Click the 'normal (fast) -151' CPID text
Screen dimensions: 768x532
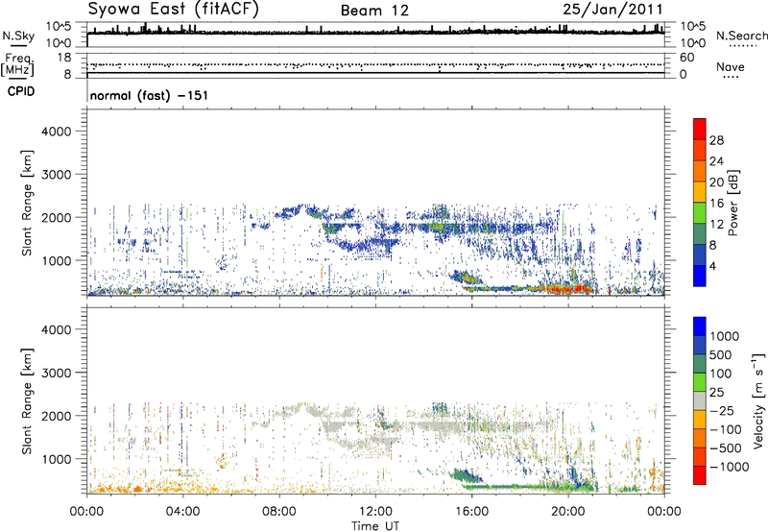[x=149, y=95]
